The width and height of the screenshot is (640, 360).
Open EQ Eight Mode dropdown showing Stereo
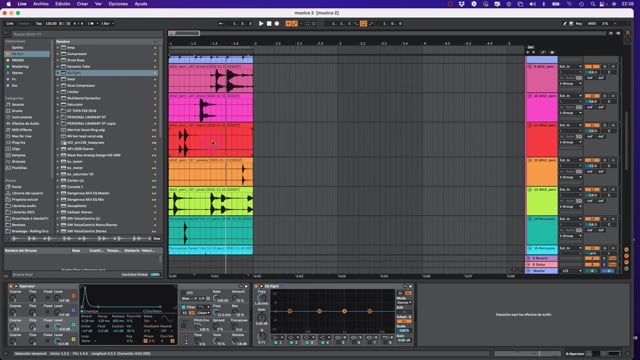404,302
